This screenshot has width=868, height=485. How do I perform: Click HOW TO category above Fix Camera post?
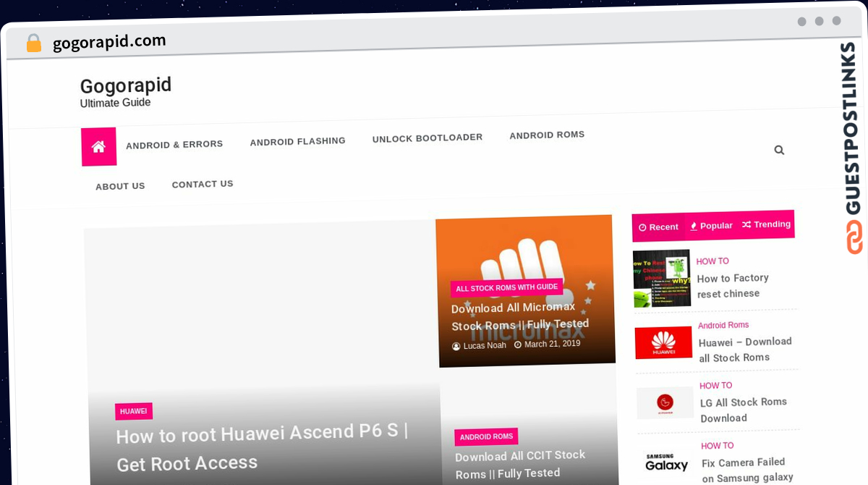pos(718,446)
